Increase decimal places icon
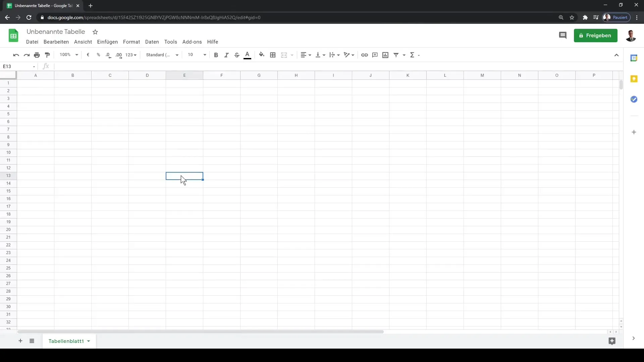 coord(119,55)
